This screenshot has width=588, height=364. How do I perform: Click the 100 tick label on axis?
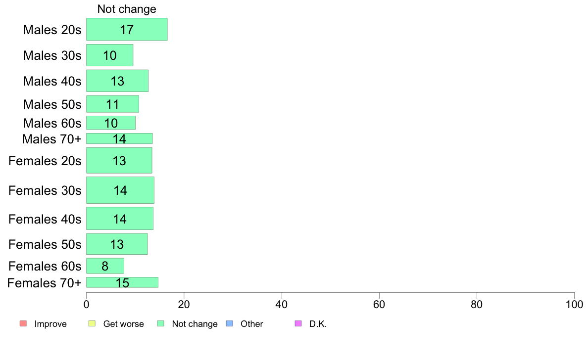[574, 304]
